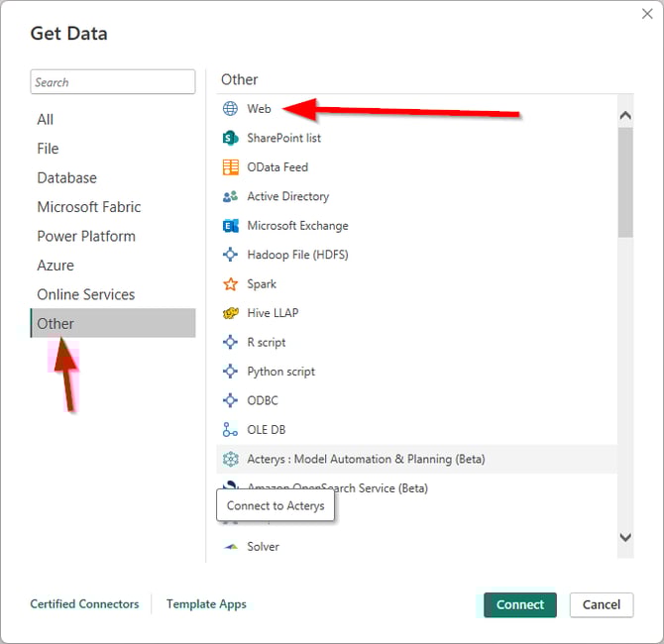
Task: Click the Solver connector icon
Action: [x=230, y=547]
